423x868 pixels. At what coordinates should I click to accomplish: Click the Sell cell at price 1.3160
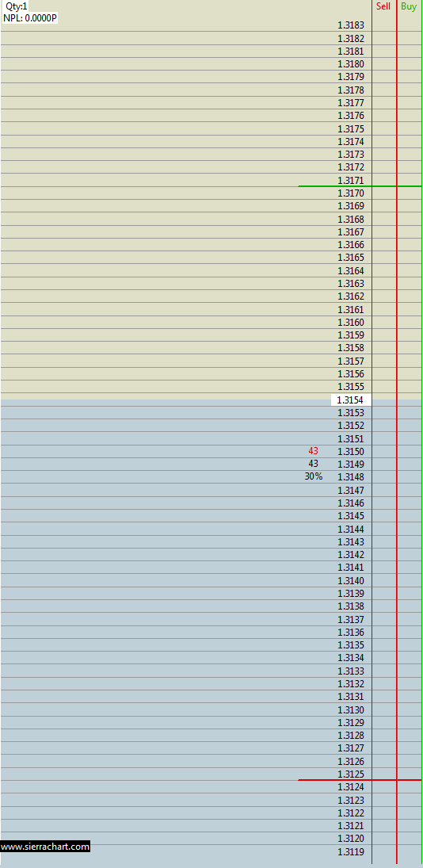point(384,322)
